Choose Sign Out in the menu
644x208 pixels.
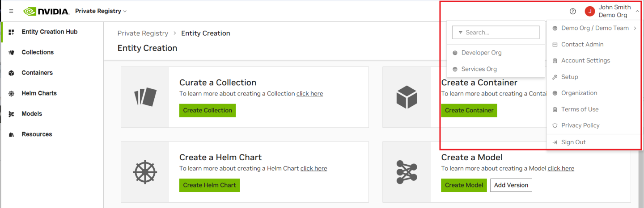click(573, 142)
